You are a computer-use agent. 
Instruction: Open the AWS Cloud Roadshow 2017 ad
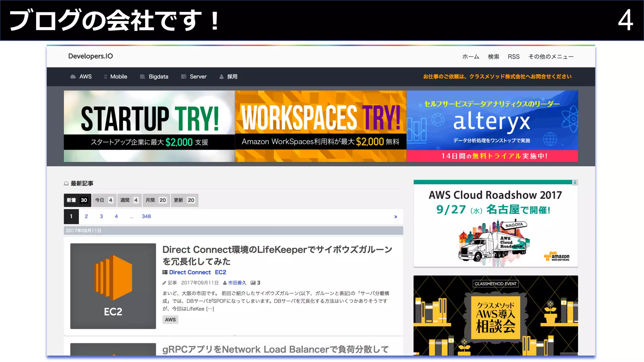pyautogui.click(x=496, y=224)
